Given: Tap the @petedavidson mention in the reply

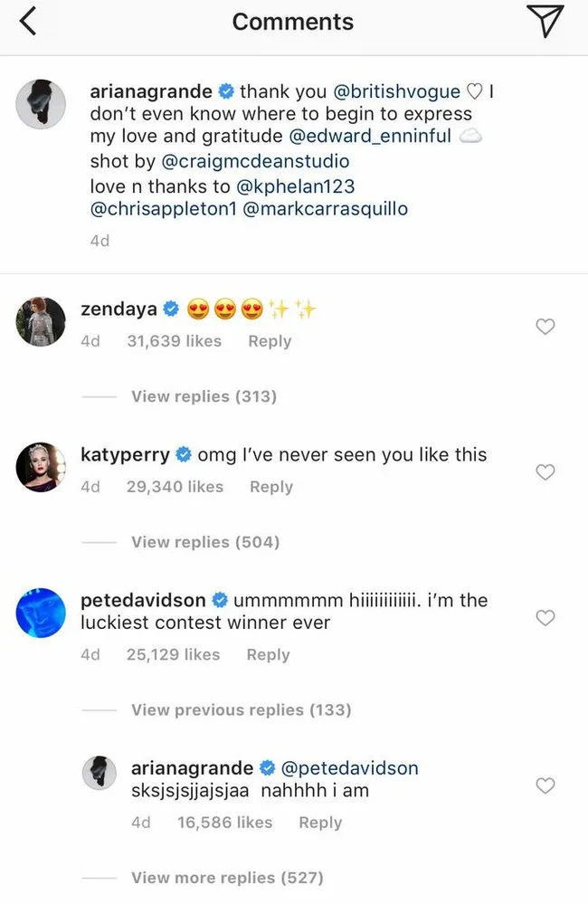Looking at the screenshot, I should pyautogui.click(x=350, y=767).
